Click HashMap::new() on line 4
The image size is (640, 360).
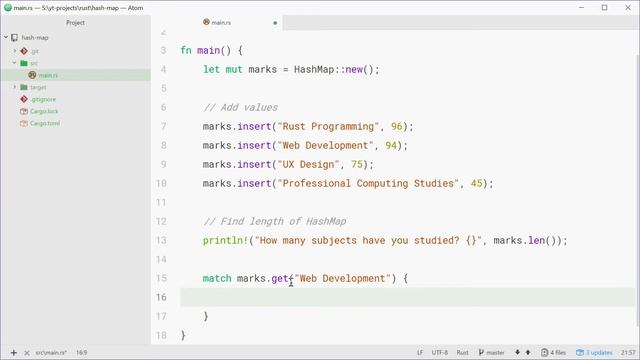tap(337, 69)
